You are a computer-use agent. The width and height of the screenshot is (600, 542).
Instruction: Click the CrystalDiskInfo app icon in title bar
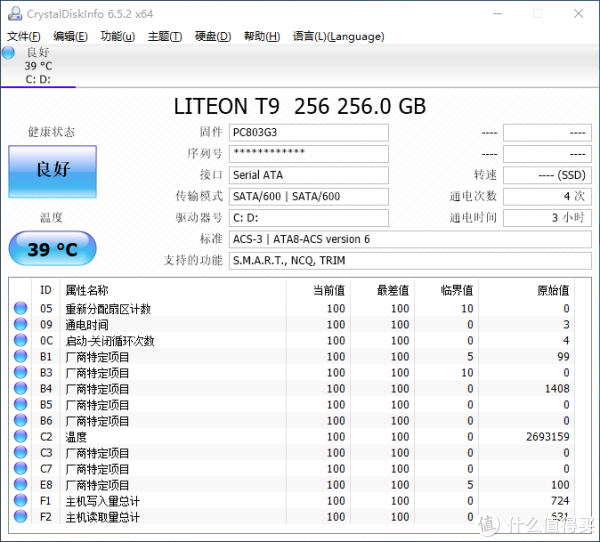pos(15,14)
